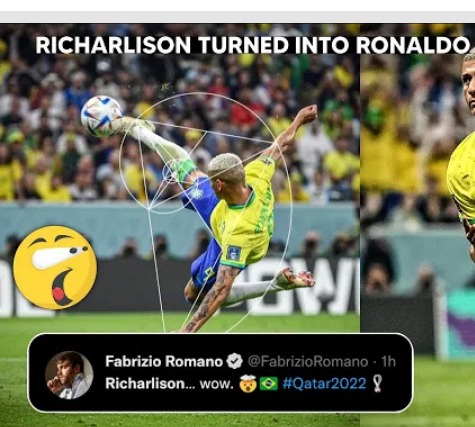Click the Brazil crest on blue shorts
The image size is (475, 427).
click(194, 192)
